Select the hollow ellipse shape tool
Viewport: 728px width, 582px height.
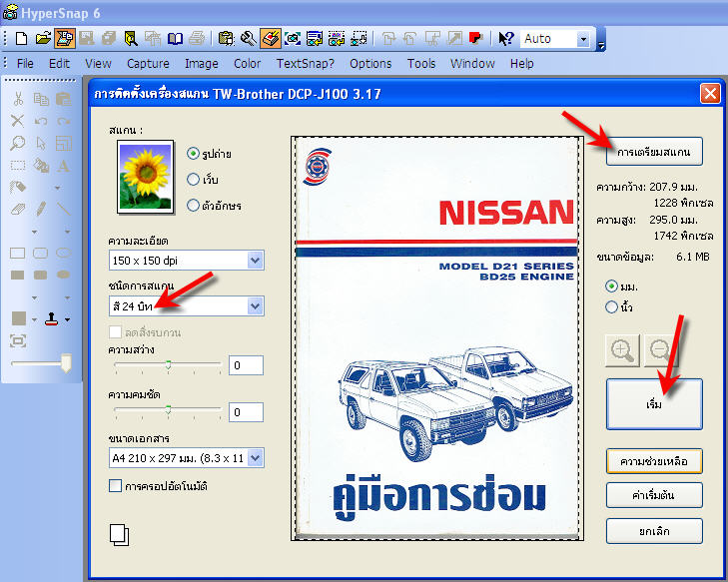click(x=64, y=253)
